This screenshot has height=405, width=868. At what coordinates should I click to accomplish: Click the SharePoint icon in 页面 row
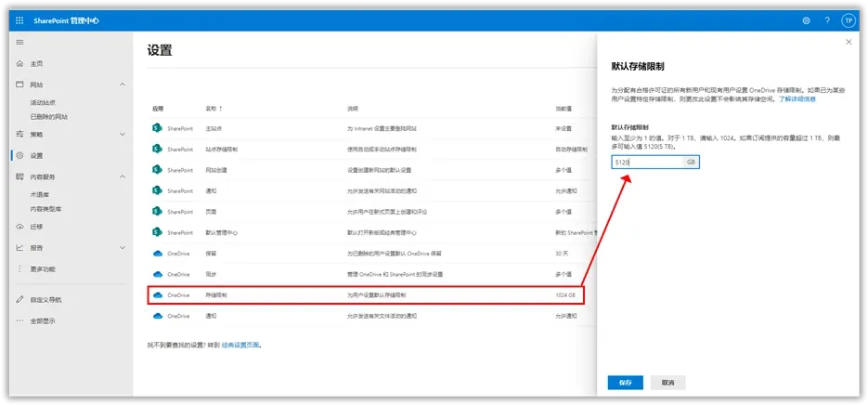(157, 212)
